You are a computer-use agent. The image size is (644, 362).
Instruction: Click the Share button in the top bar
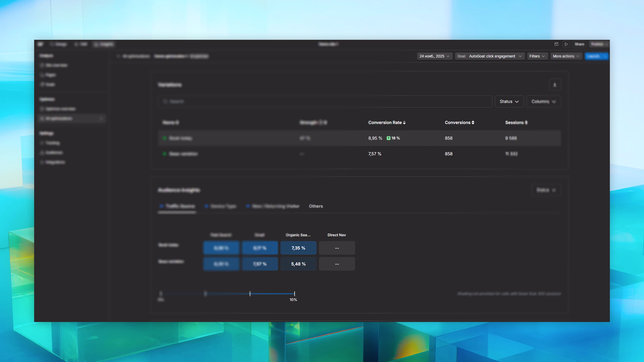[579, 44]
